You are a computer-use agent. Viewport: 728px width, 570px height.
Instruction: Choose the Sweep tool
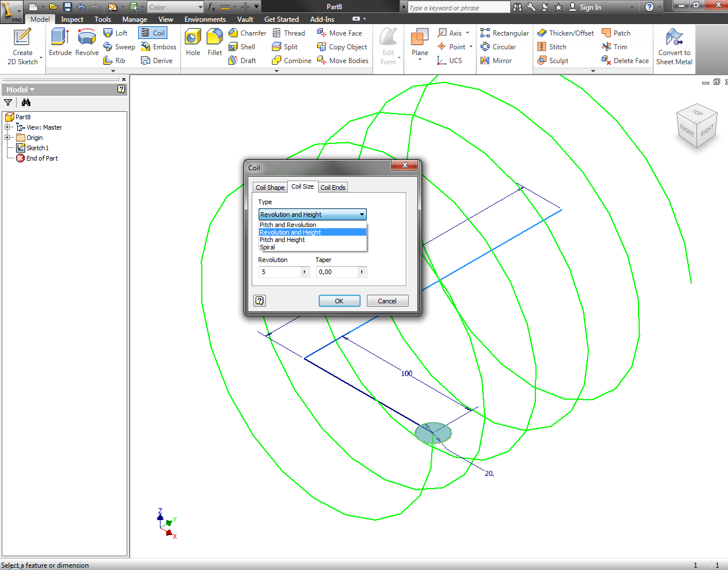(x=119, y=47)
